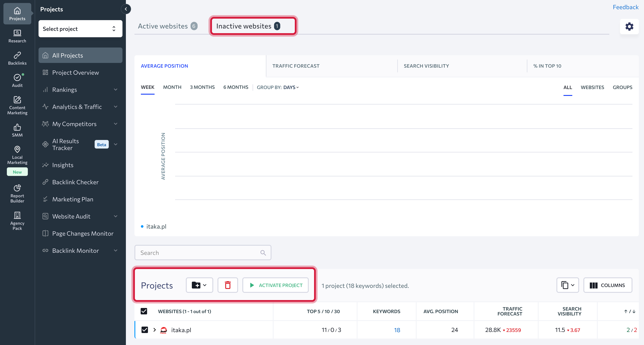Viewport: 644px width, 345px height.
Task: Toggle the select-all websites checkbox
Action: (144, 311)
